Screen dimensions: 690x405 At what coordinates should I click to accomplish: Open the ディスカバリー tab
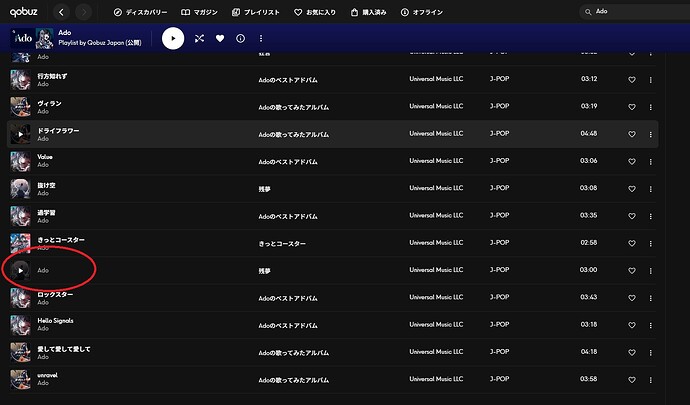(140, 12)
